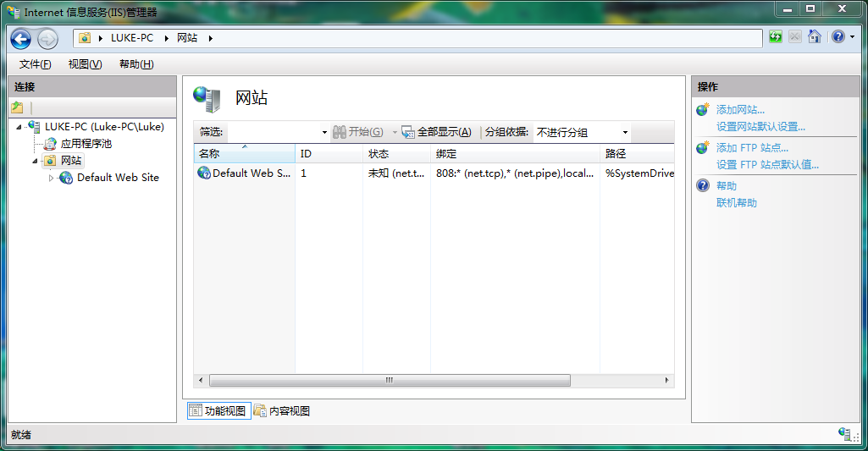Collapse the 网站 tree node
Screen dimensions: 868x451
[x=35, y=161]
